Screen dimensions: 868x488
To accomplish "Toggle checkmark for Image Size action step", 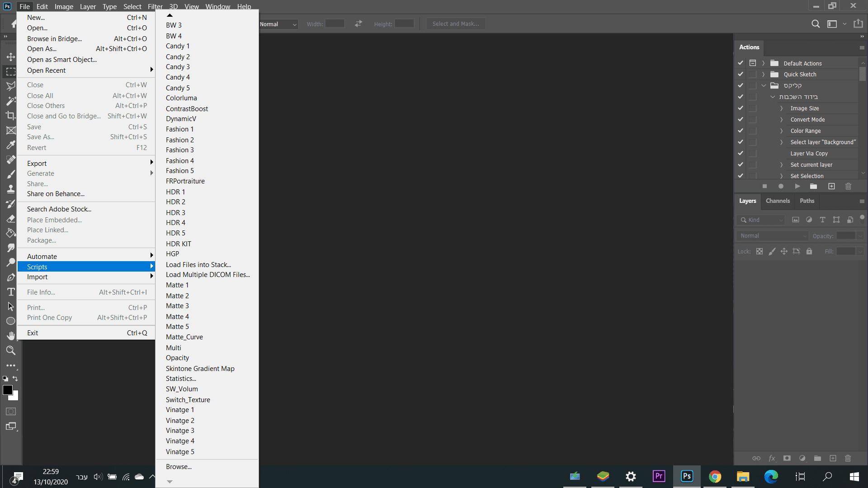I will [741, 108].
